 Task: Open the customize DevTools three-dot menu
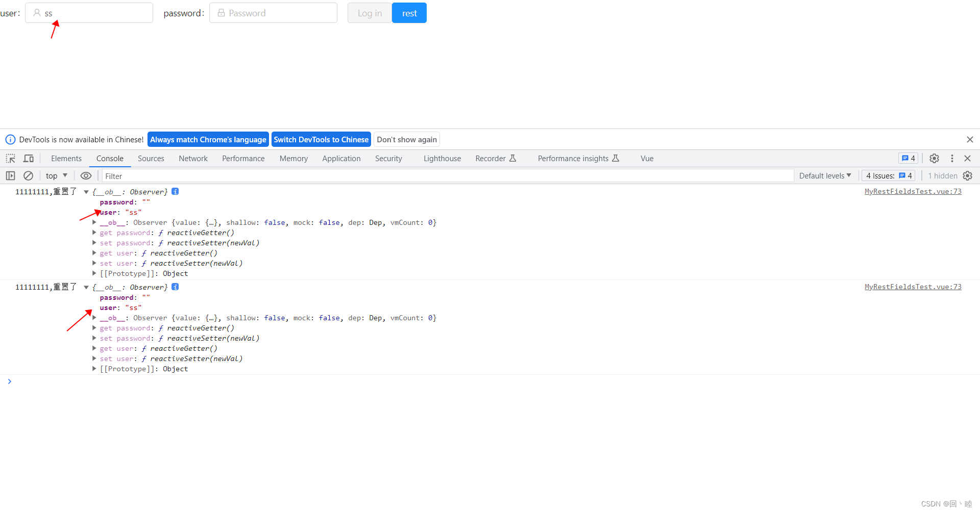click(952, 158)
